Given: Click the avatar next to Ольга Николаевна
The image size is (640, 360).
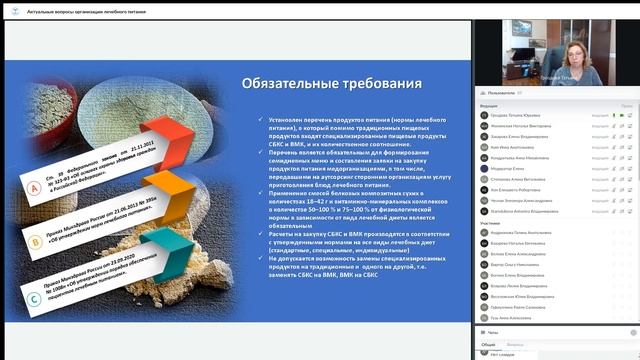Looking at the screenshot, I should tap(484, 264).
